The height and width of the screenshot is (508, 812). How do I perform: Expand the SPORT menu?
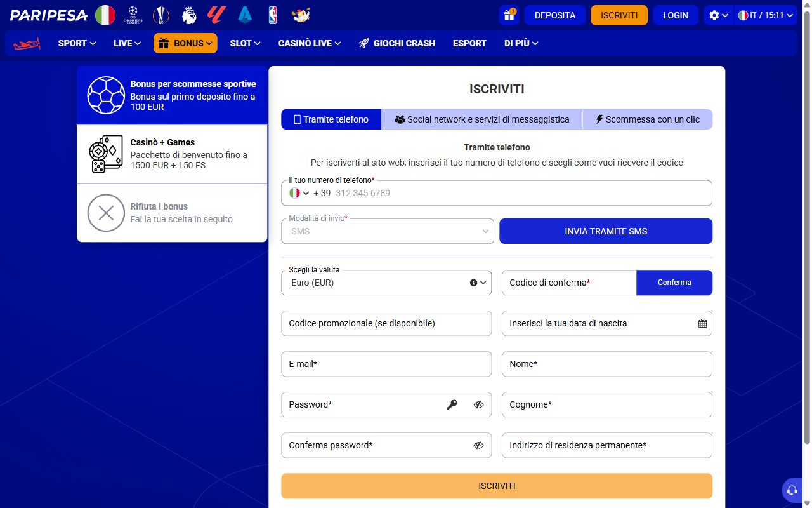pyautogui.click(x=77, y=43)
